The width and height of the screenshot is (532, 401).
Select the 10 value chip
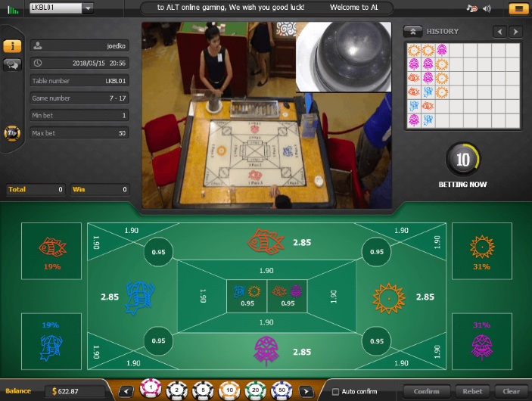pyautogui.click(x=228, y=391)
